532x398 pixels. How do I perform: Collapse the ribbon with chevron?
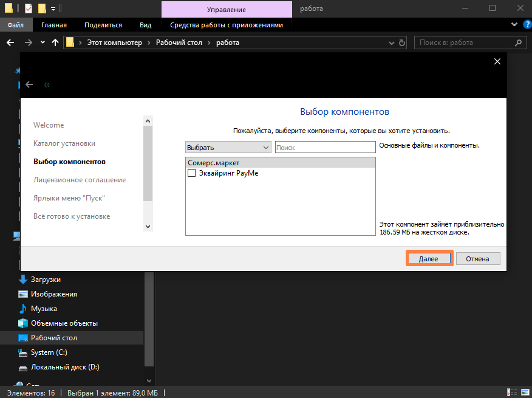coord(514,24)
